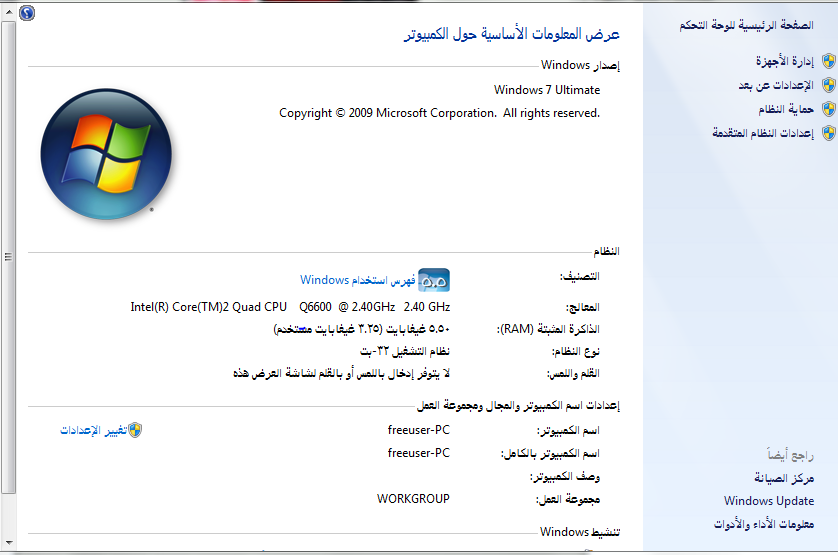Viewport: 838px width, 555px height.
Task: Click the shield icon beside إدارة الأجهزة
Action: (828, 61)
